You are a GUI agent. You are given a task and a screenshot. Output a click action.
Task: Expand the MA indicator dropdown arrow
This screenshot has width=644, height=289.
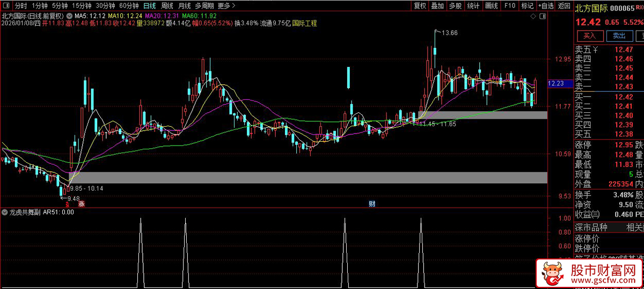pyautogui.click(x=69, y=16)
